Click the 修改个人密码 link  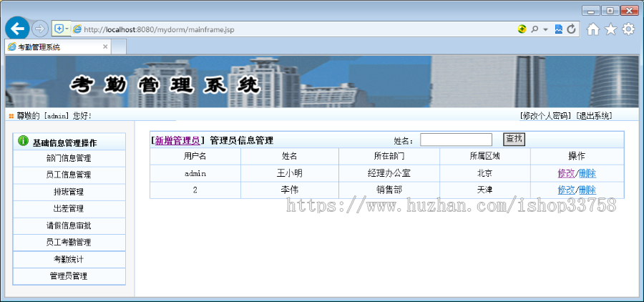coord(546,116)
